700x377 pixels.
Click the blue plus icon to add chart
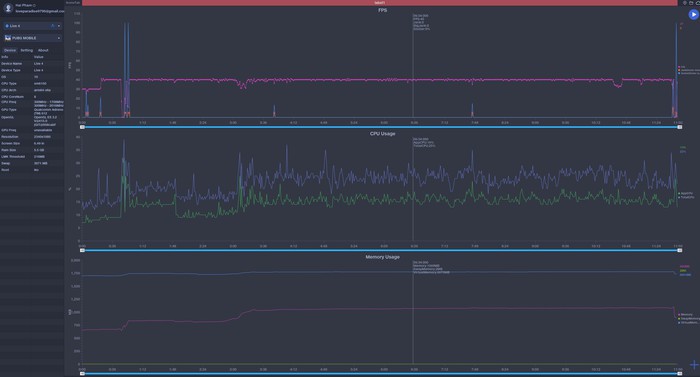point(694,365)
